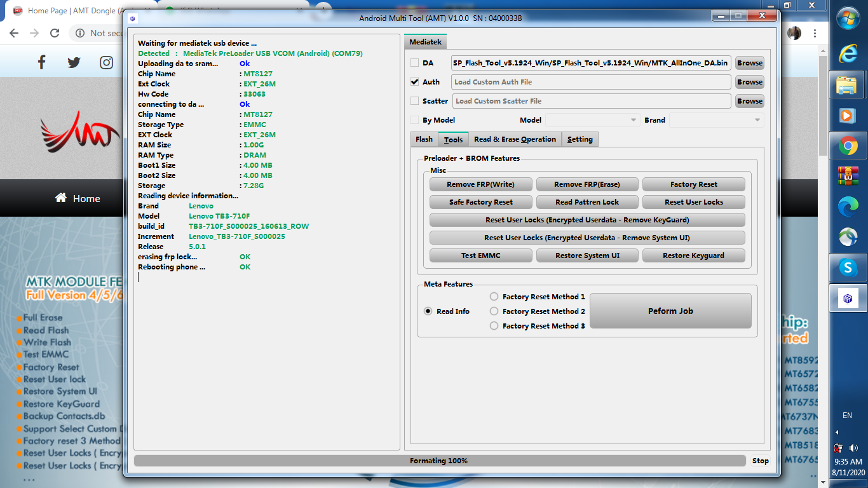
Task: Open Skype from the taskbar
Action: click(x=848, y=268)
